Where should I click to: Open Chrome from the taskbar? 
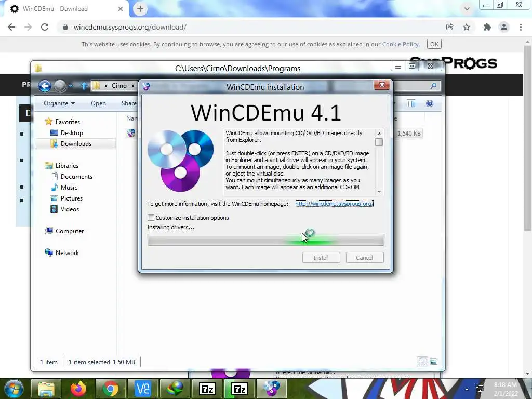(111, 389)
